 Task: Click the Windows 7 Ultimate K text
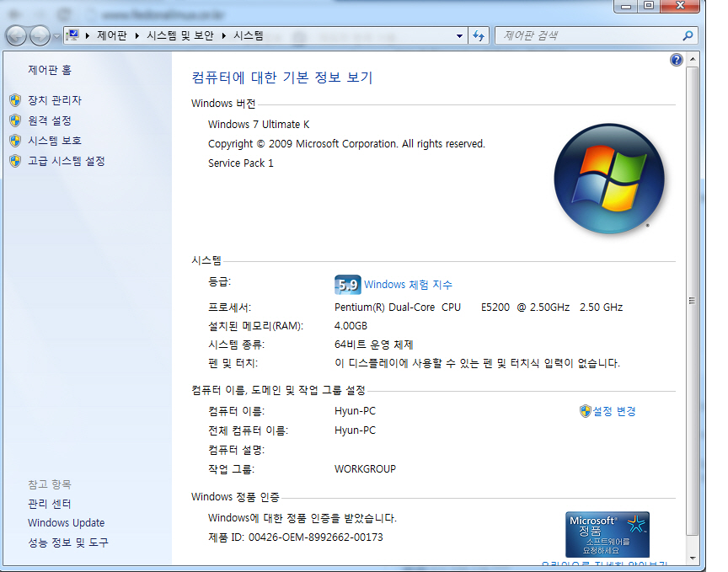(x=259, y=125)
